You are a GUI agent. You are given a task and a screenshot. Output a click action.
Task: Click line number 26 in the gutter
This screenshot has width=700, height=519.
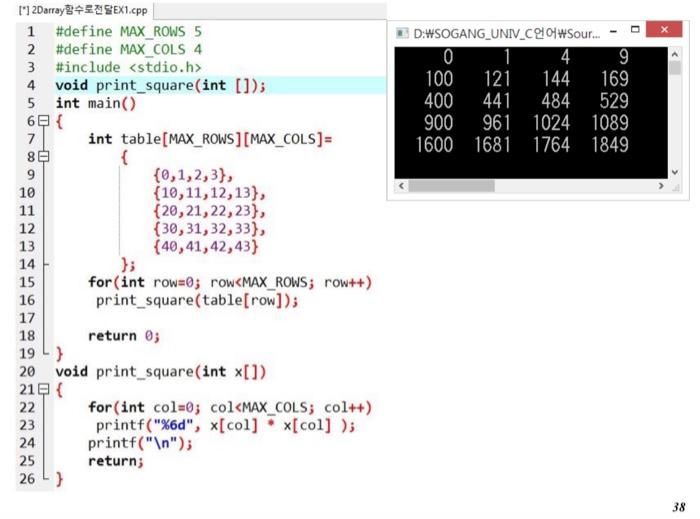[x=27, y=479]
